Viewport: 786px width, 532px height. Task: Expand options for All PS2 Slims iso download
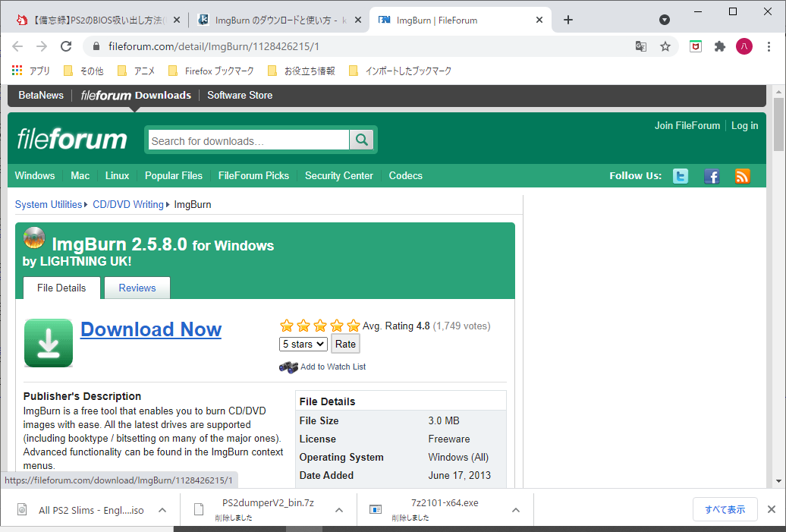(x=162, y=510)
